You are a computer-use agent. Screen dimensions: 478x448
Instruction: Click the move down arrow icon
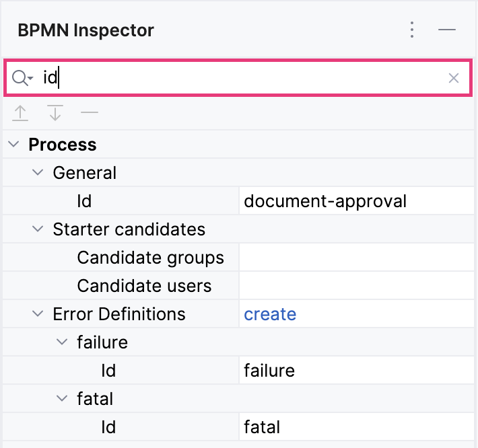[55, 113]
